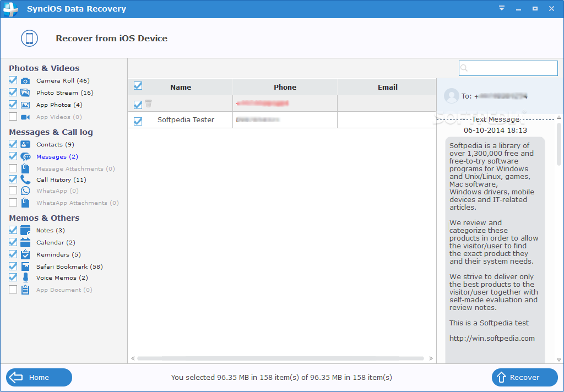Select the Softpedia Tester name cell
Viewport: 564px width, 392px height.
click(x=186, y=120)
